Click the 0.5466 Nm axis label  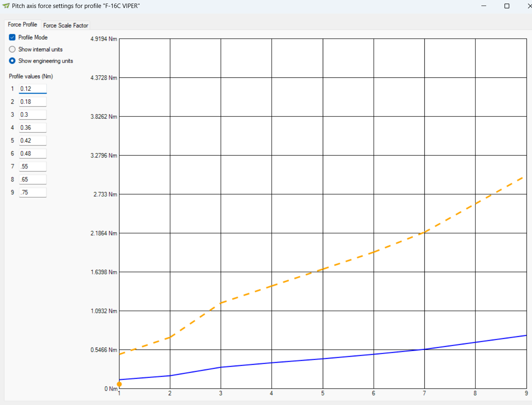(104, 350)
